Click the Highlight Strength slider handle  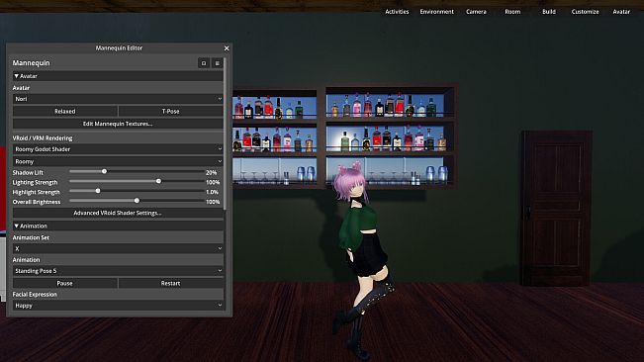pyautogui.click(x=98, y=191)
